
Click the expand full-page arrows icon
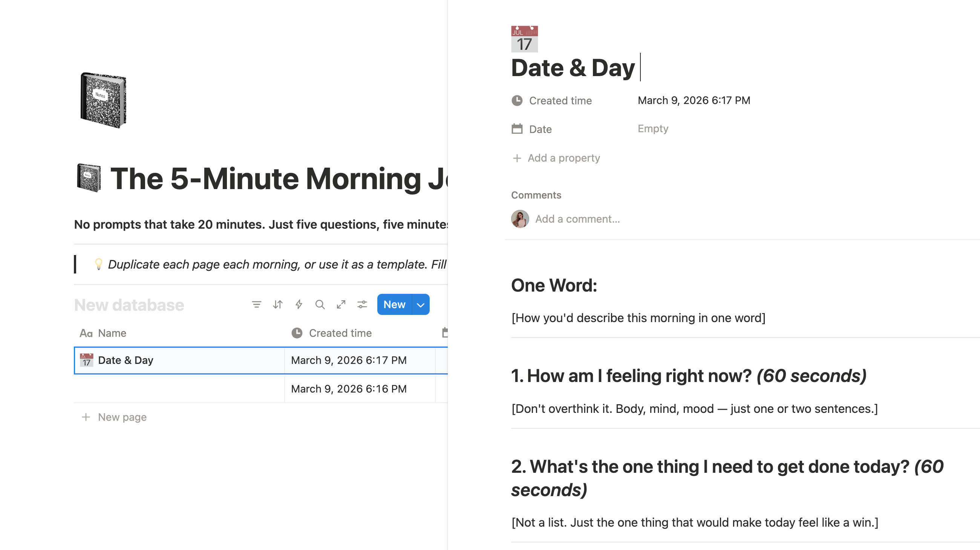tap(341, 304)
